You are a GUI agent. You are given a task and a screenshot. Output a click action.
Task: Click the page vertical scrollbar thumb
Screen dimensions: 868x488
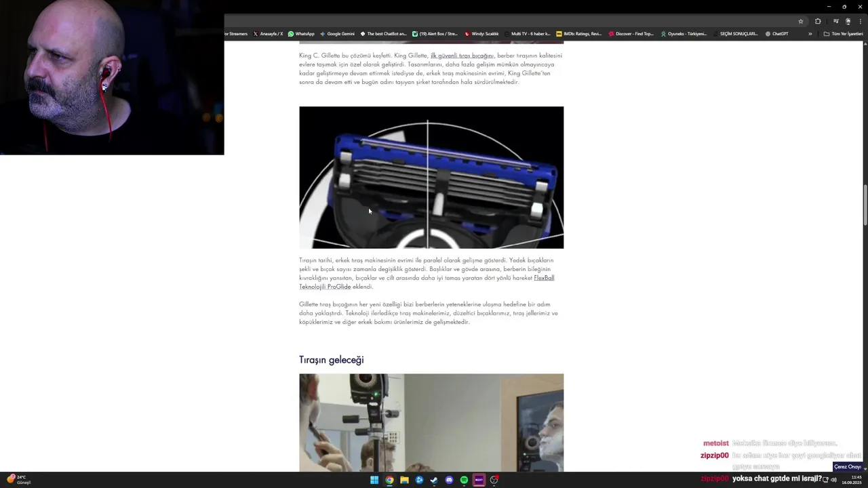pyautogui.click(x=865, y=205)
